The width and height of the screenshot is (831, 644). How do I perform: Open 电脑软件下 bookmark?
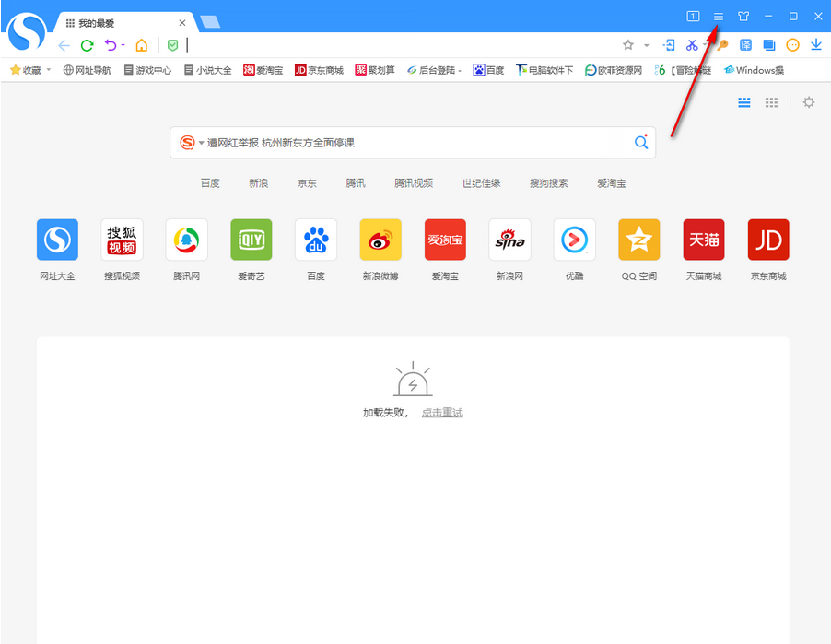544,70
